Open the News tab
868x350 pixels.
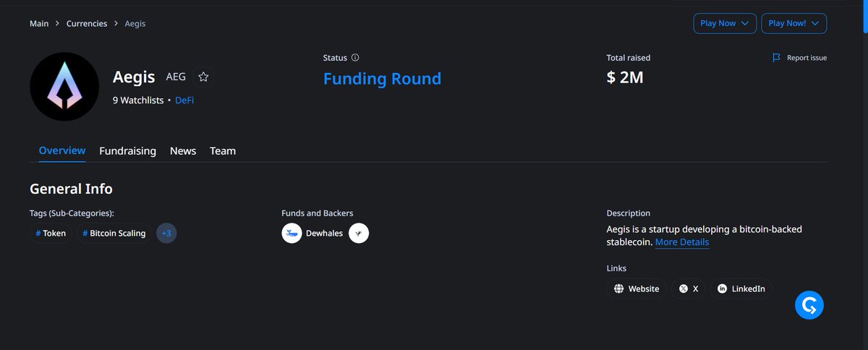point(183,151)
